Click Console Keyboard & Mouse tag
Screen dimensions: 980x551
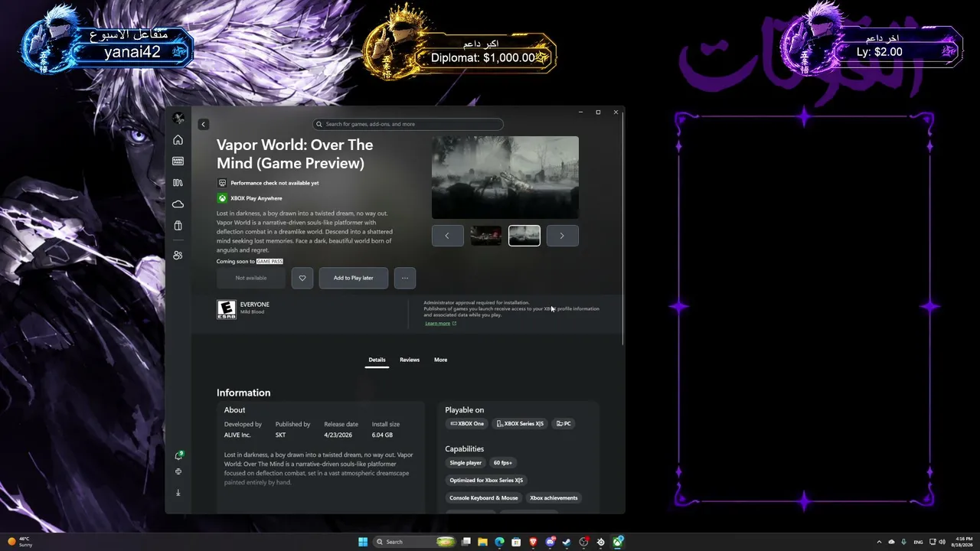484,498
